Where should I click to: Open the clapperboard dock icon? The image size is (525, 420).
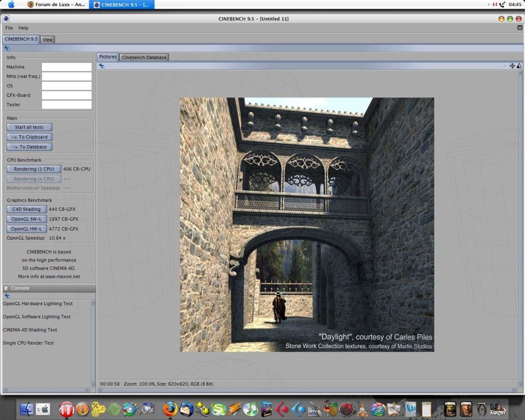pyautogui.click(x=314, y=409)
